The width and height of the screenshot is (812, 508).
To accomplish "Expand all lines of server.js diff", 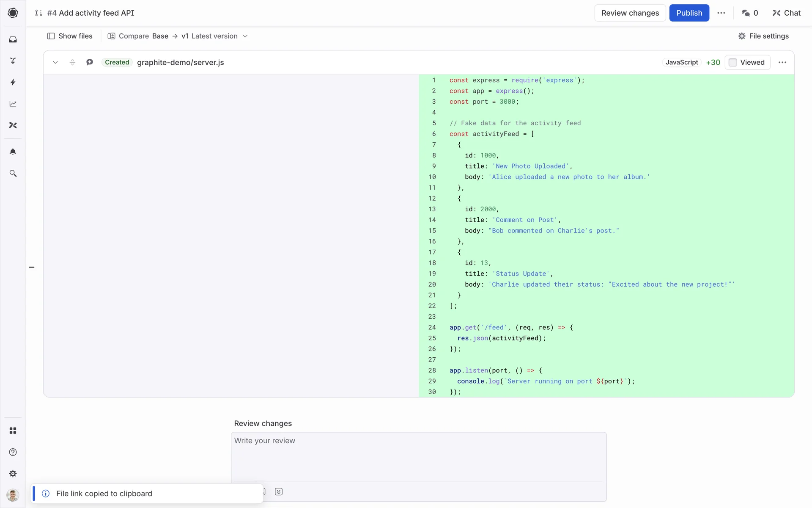I will tap(72, 62).
